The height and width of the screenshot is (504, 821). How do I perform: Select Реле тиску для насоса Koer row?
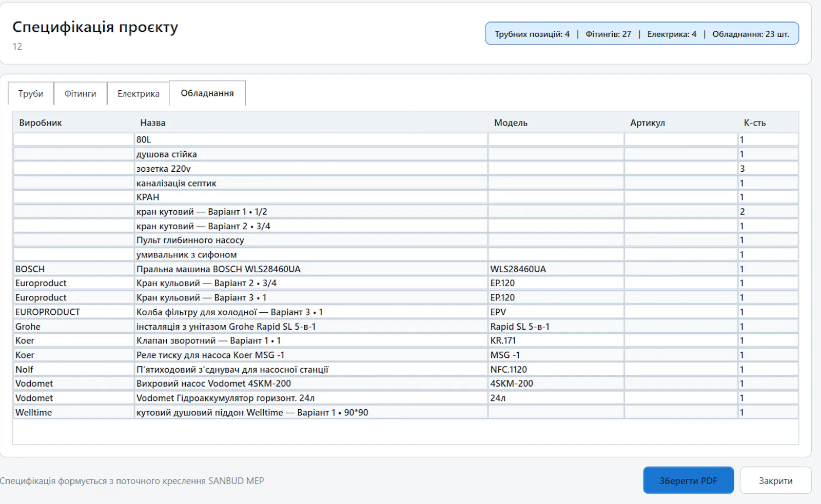[x=406, y=355]
